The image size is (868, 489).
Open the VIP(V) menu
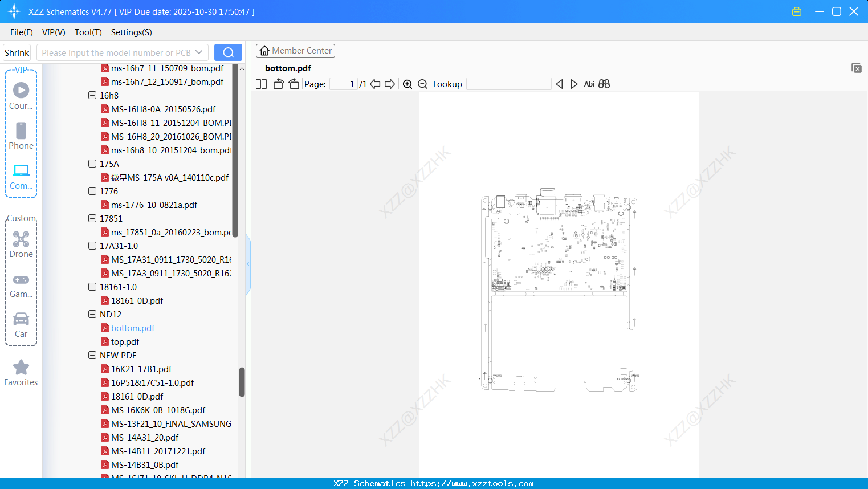[54, 32]
